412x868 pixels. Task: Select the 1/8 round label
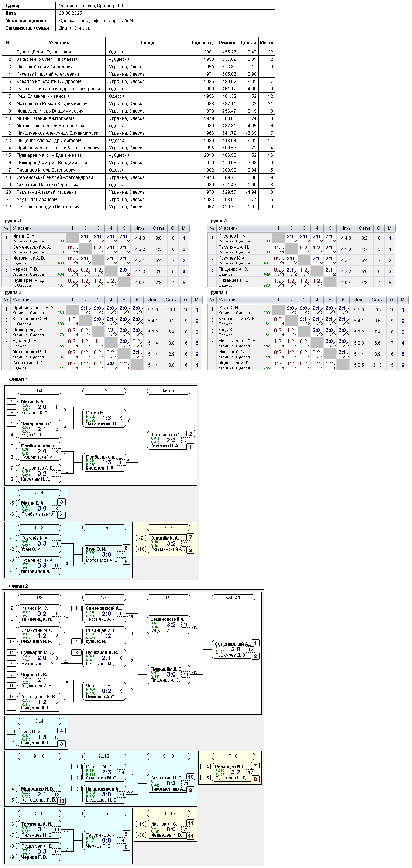point(40,598)
